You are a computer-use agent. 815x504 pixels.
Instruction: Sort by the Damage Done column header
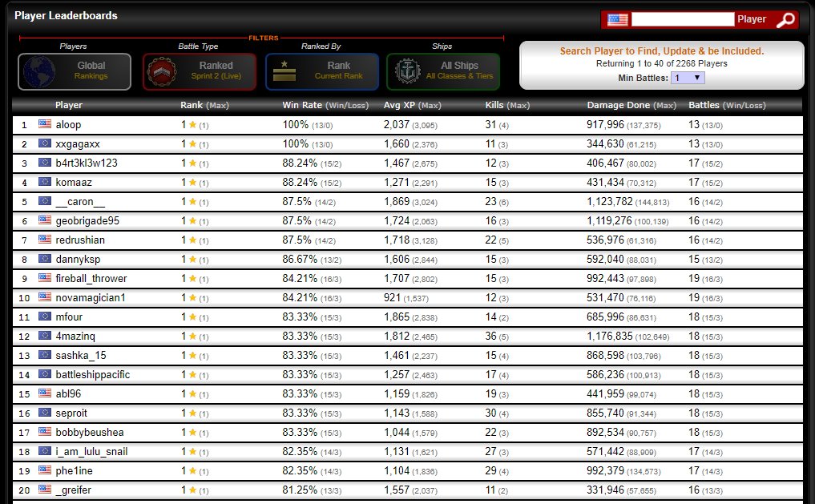coord(631,105)
